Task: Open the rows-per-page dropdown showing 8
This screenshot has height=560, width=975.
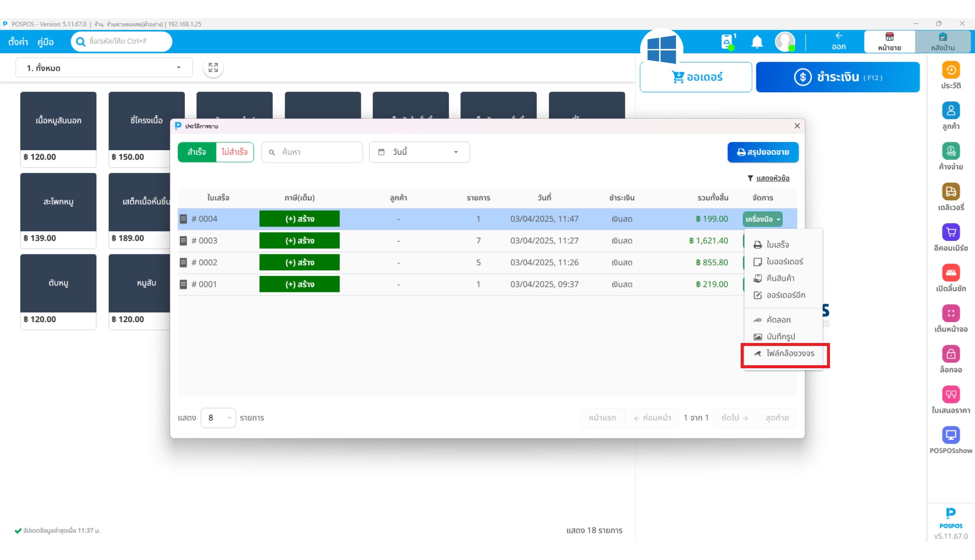Action: click(x=218, y=418)
